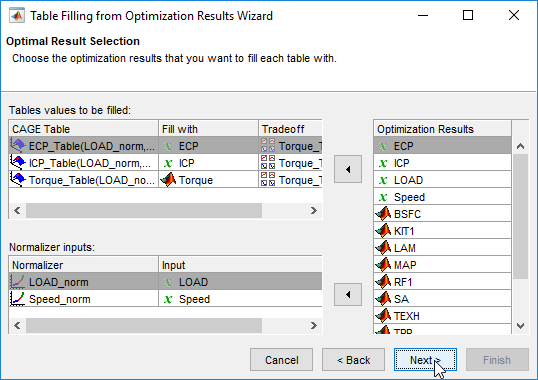Click the Torque_Table table icon
The width and height of the screenshot is (538, 380).
tap(18, 179)
